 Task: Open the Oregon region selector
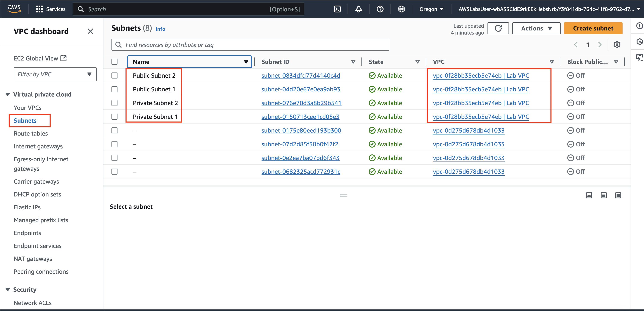click(431, 9)
